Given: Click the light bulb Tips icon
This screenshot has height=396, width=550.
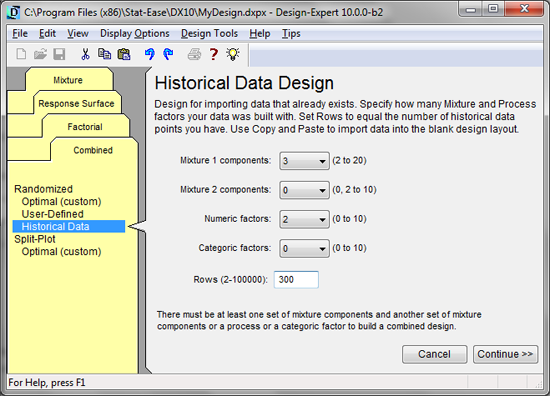Looking at the screenshot, I should [x=233, y=54].
